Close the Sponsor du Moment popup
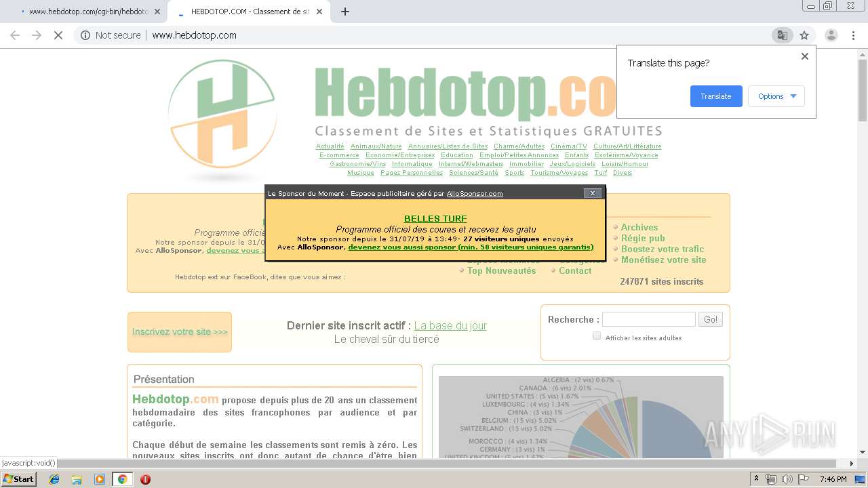This screenshot has height=488, width=868. click(593, 193)
